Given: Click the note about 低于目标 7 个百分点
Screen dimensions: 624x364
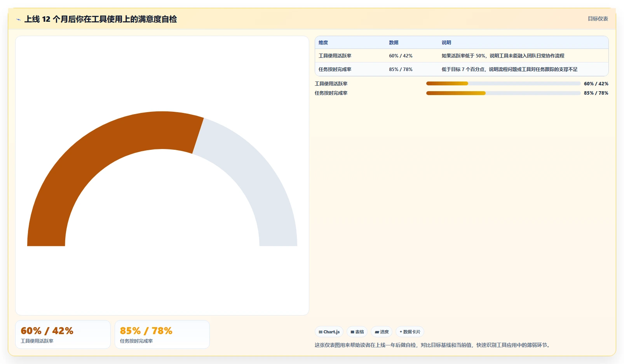Looking at the screenshot, I should [509, 69].
